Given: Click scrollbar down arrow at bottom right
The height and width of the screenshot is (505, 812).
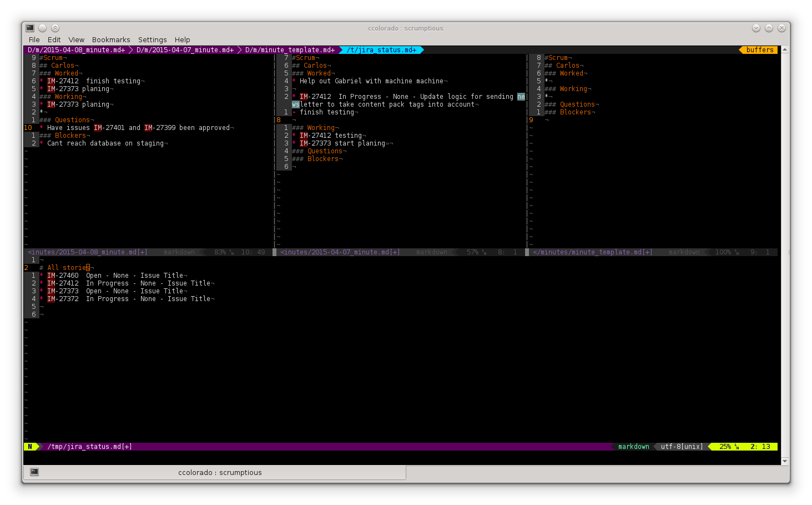Looking at the screenshot, I should 785,461.
